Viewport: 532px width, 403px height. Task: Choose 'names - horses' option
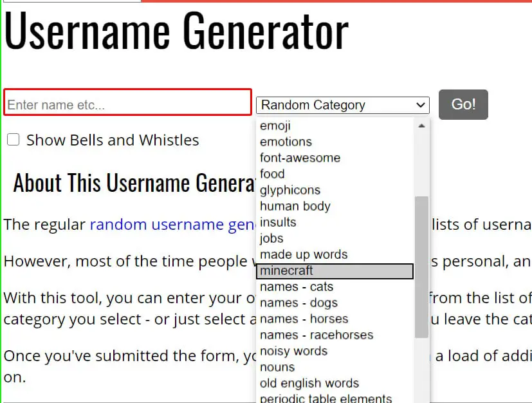pos(335,319)
